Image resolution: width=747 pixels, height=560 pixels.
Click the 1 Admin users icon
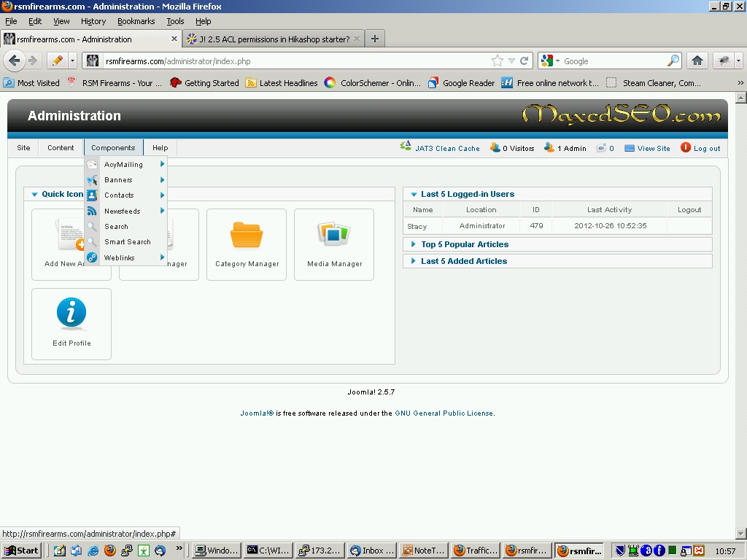tap(549, 147)
